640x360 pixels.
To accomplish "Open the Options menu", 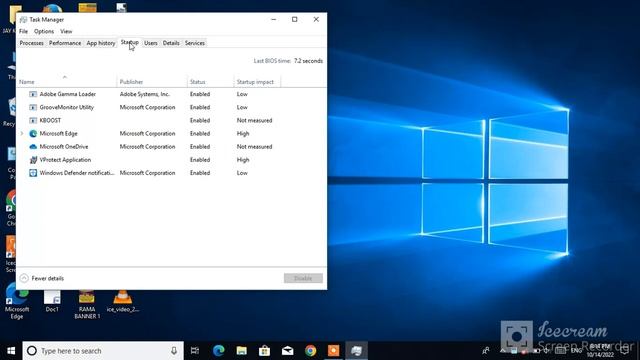I will (x=44, y=31).
